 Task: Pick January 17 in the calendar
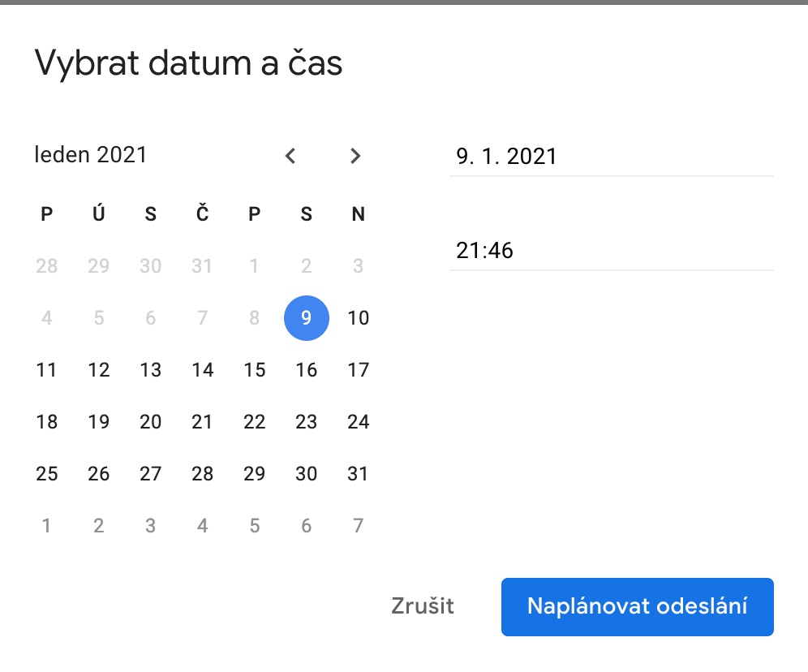pyautogui.click(x=358, y=370)
